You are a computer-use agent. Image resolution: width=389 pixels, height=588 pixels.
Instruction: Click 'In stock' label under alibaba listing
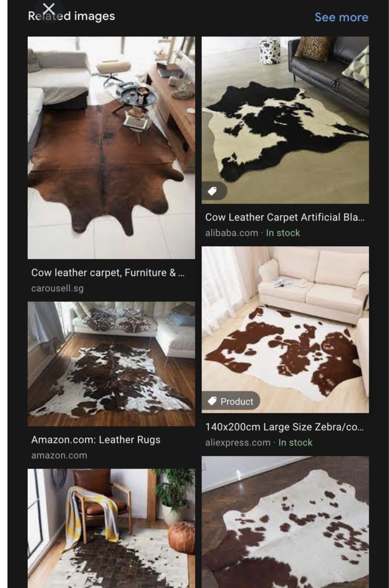coord(283,233)
